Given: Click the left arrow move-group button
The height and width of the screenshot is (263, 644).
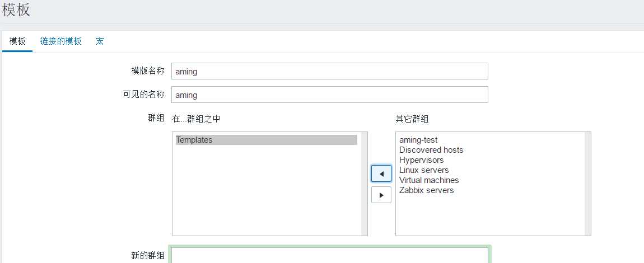Looking at the screenshot, I should click(381, 174).
